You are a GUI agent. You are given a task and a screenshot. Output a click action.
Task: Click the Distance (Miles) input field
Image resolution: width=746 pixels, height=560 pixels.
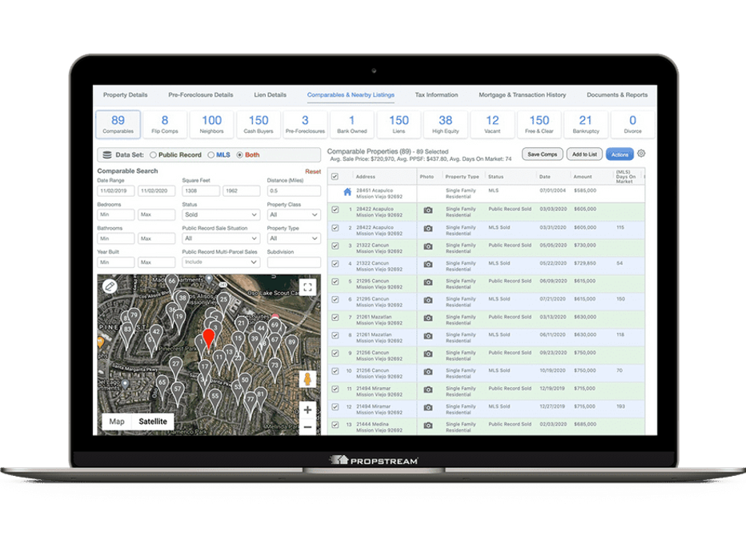[294, 191]
